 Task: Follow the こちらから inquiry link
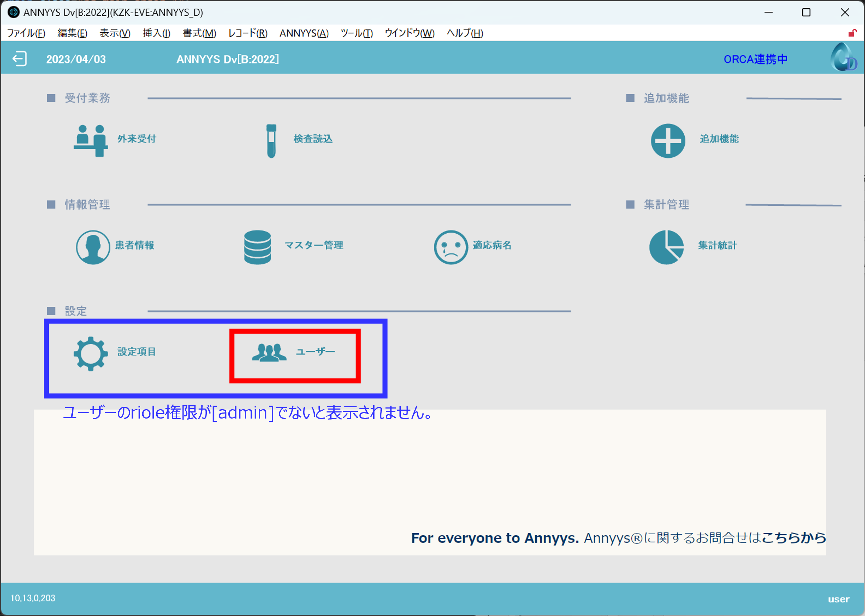(x=794, y=538)
